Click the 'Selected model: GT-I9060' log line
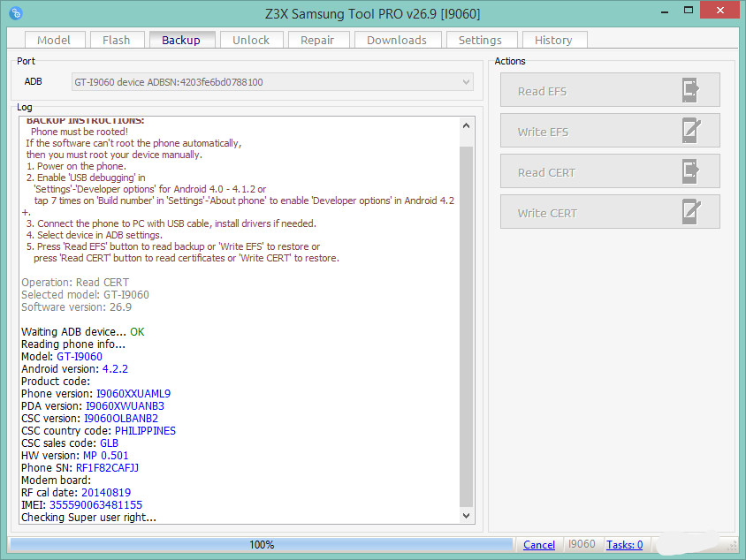The width and height of the screenshot is (746, 560). coord(85,295)
